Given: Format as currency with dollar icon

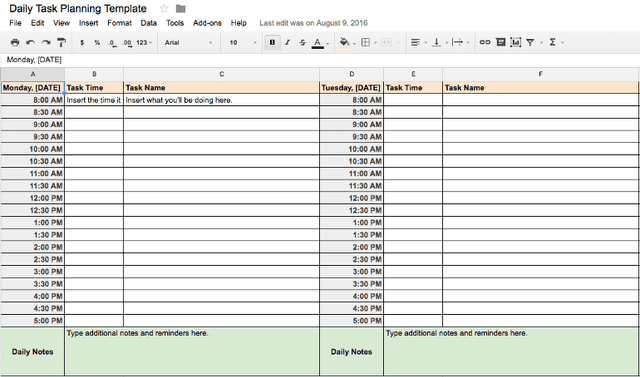Looking at the screenshot, I should coord(82,42).
